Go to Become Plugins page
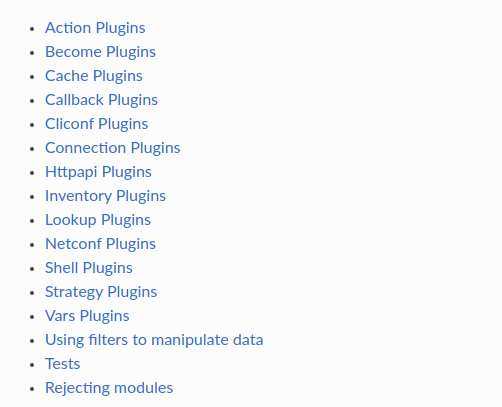This screenshot has width=502, height=407. [x=100, y=52]
